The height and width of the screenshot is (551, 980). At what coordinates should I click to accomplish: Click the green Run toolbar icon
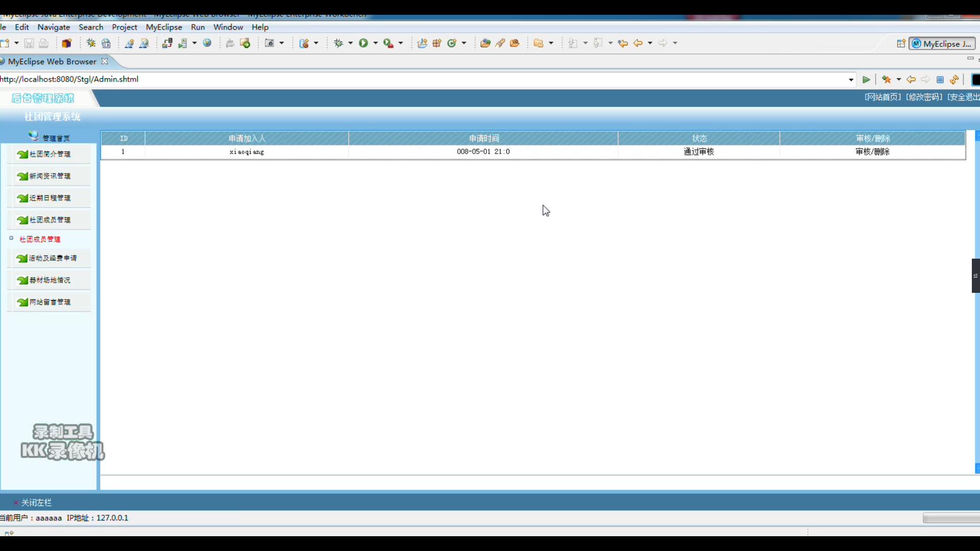click(x=363, y=43)
